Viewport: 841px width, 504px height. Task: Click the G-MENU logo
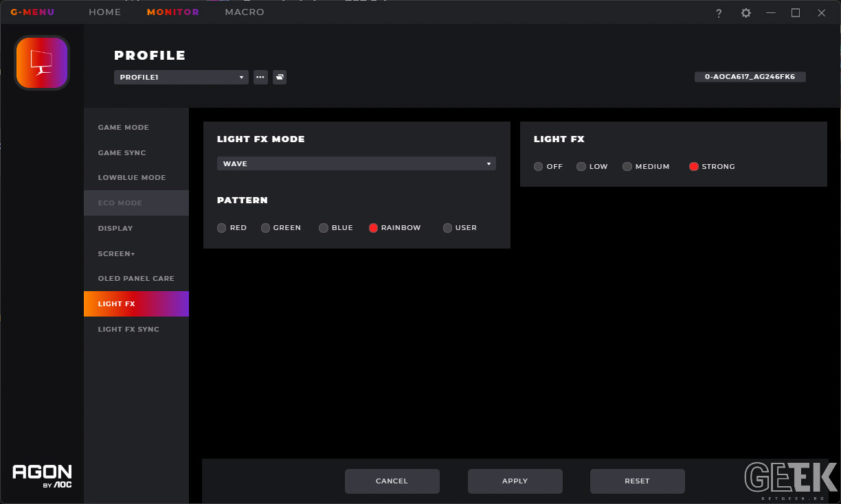pyautogui.click(x=32, y=12)
